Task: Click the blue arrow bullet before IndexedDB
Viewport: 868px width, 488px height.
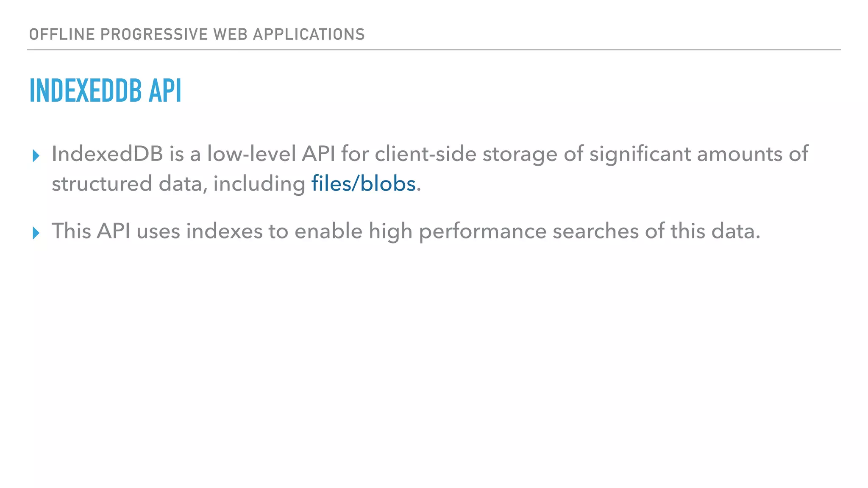Action: click(x=36, y=156)
